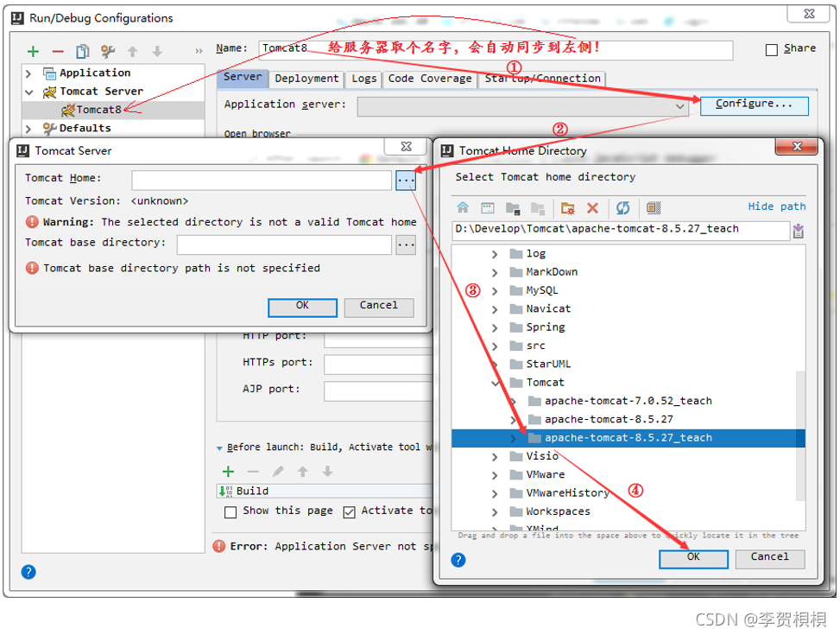
Task: Open help in Tomcat Home Directory dialog
Action: (x=458, y=560)
